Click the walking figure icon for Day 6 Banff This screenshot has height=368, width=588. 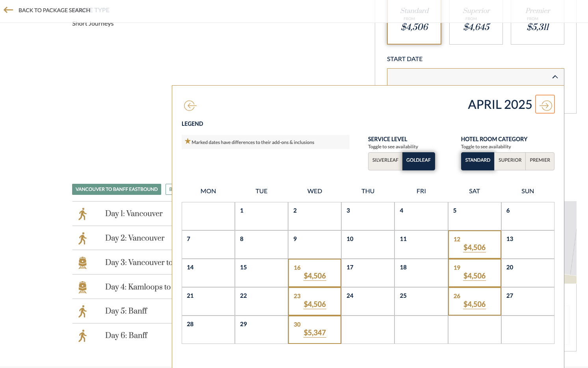(x=82, y=335)
